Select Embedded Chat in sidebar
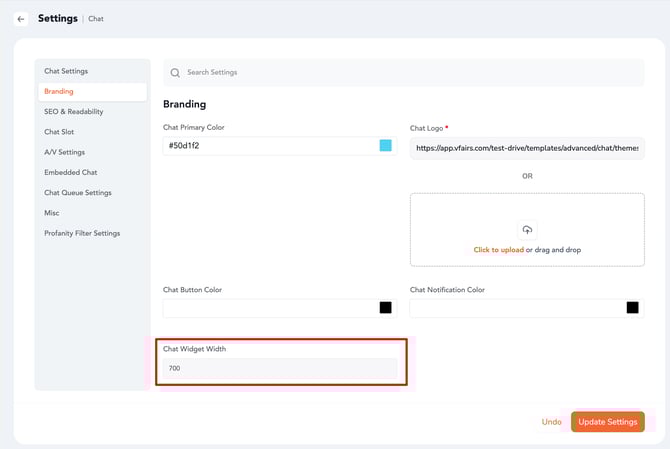Screen dimensions: 670x449 pos(70,172)
